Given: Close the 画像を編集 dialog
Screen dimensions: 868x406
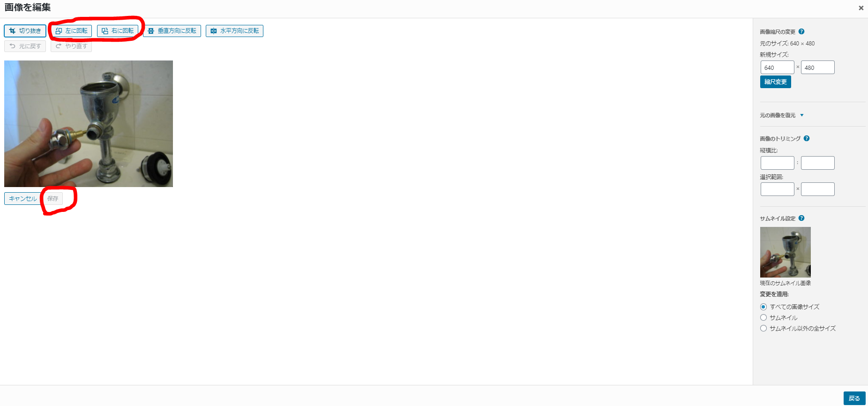Looking at the screenshot, I should 861,8.
